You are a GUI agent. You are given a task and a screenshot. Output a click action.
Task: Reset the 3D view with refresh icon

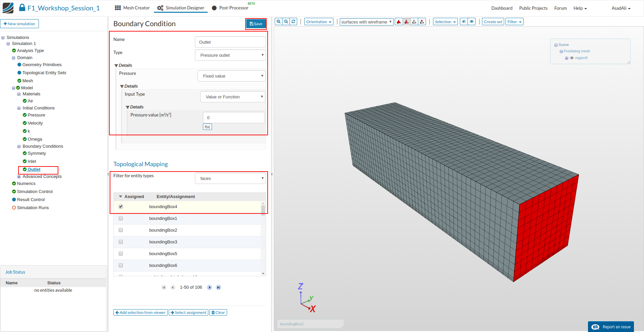[293, 22]
